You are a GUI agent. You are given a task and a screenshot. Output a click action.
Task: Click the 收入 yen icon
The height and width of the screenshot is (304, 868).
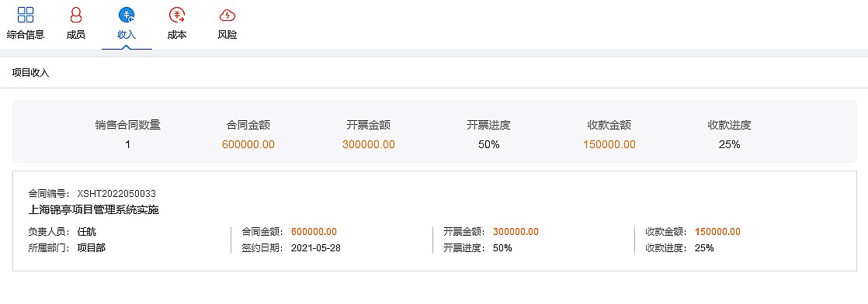pyautogui.click(x=127, y=15)
